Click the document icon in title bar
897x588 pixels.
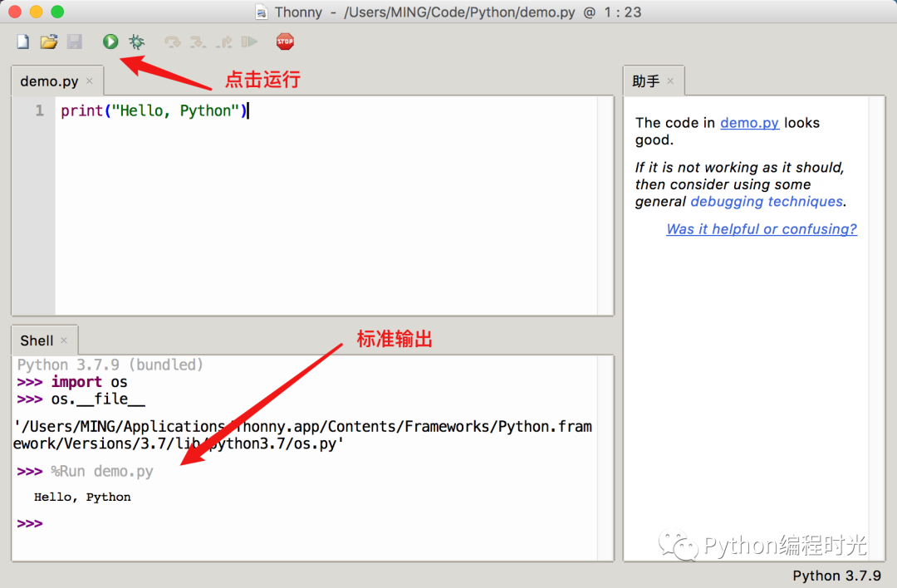click(x=262, y=12)
